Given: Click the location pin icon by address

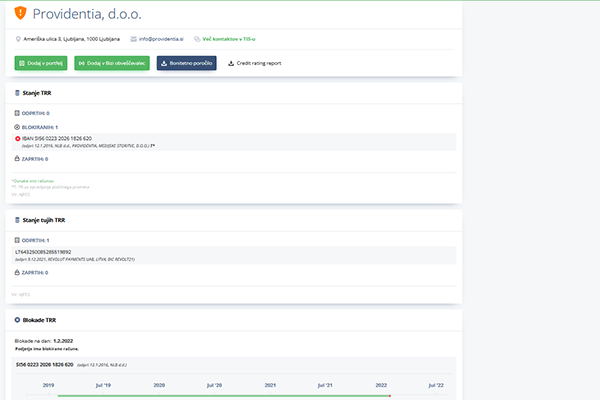Looking at the screenshot, I should pos(19,39).
